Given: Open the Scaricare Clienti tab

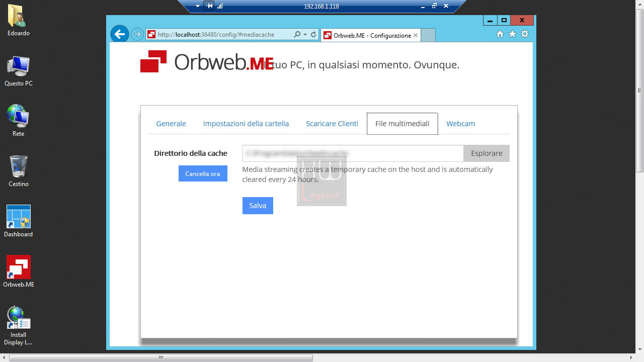Looking at the screenshot, I should coord(332,124).
